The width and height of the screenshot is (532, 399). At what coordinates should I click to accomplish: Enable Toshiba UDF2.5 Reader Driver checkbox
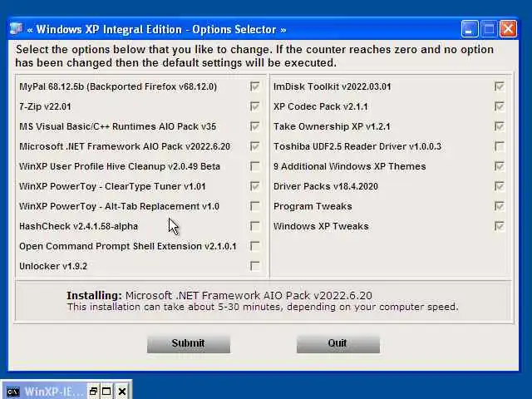(x=500, y=146)
